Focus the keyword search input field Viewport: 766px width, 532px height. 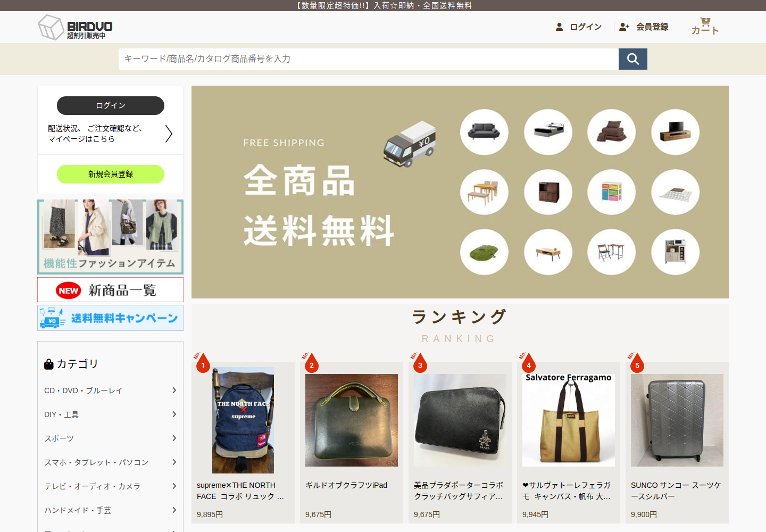[369, 59]
